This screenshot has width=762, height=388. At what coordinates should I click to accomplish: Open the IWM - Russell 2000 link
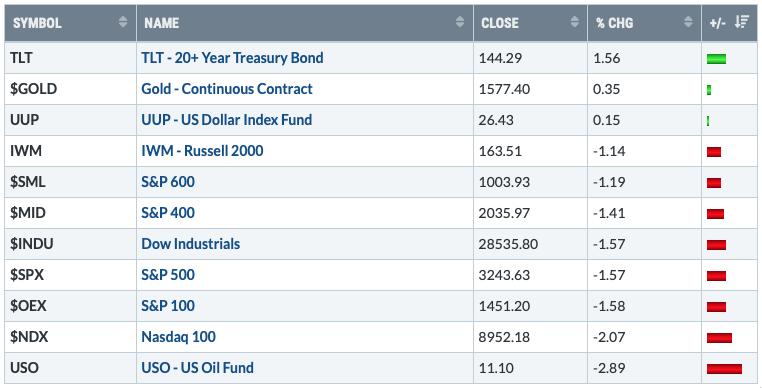tap(202, 151)
